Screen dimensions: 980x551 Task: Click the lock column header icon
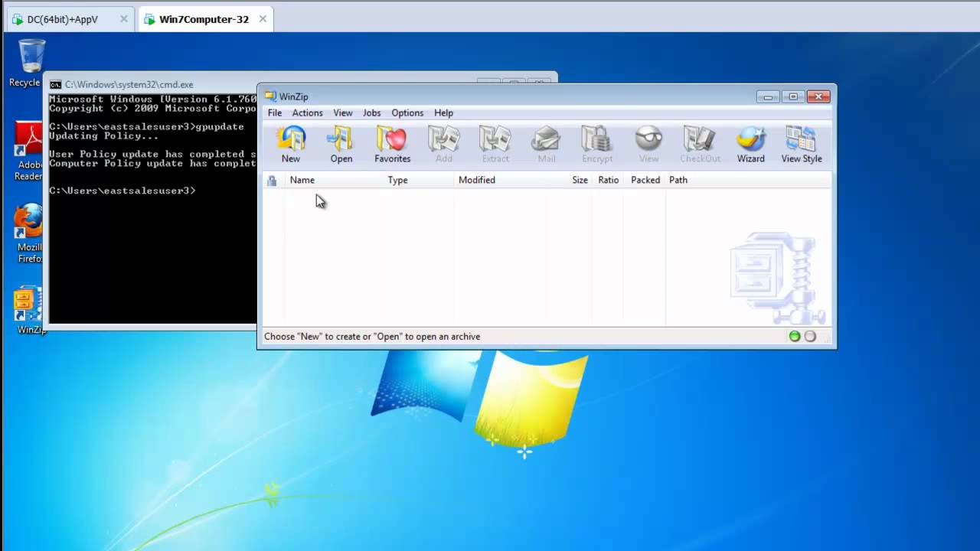272,181
